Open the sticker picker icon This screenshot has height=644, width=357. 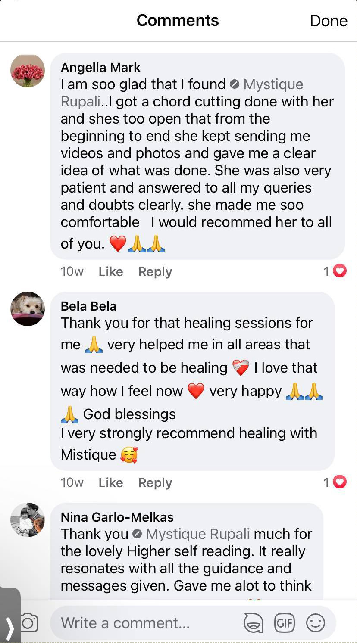pyautogui.click(x=254, y=623)
